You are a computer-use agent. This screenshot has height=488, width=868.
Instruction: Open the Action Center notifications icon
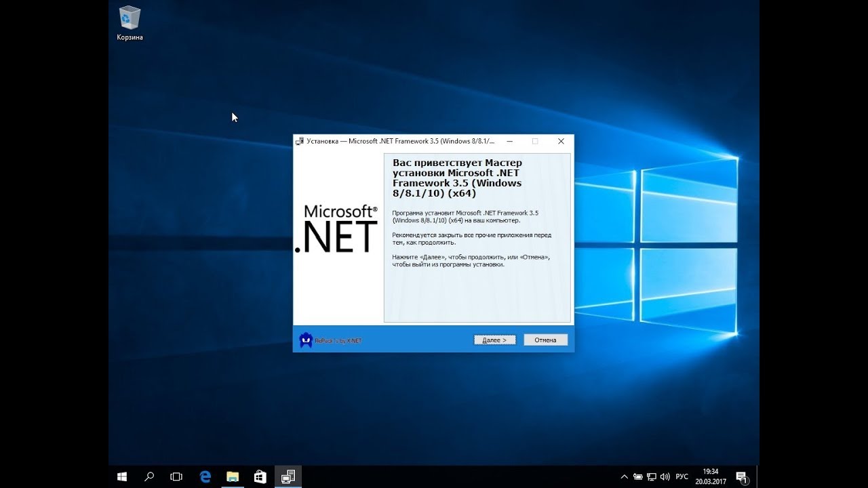coord(741,476)
